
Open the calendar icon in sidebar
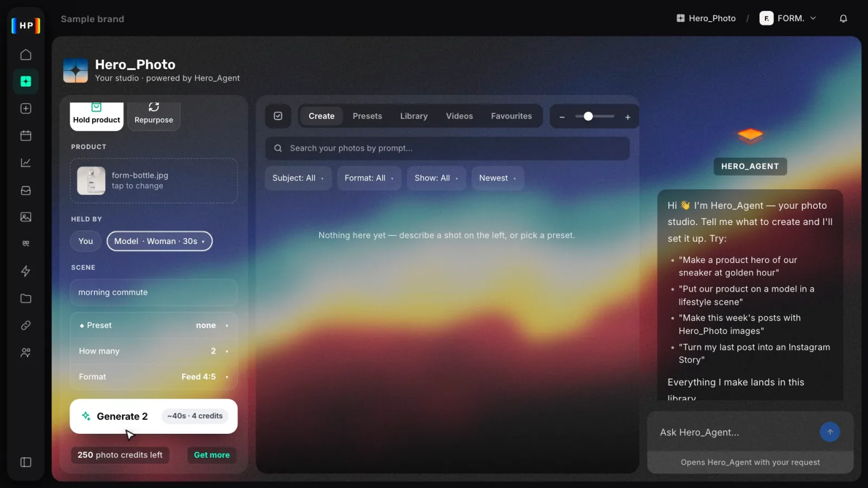click(x=25, y=136)
